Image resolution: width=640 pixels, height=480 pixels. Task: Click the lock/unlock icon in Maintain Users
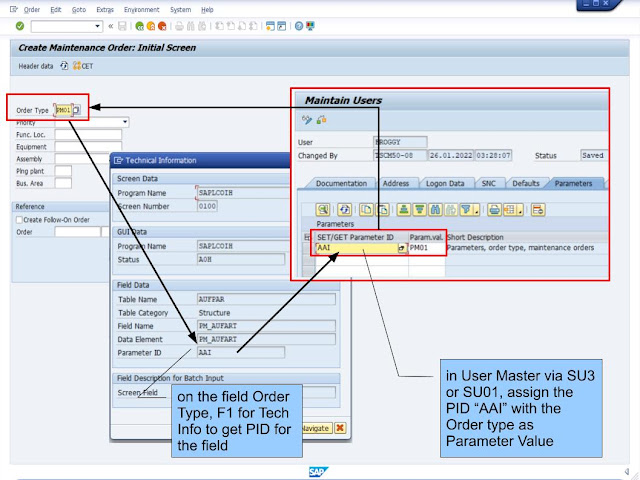click(x=321, y=120)
